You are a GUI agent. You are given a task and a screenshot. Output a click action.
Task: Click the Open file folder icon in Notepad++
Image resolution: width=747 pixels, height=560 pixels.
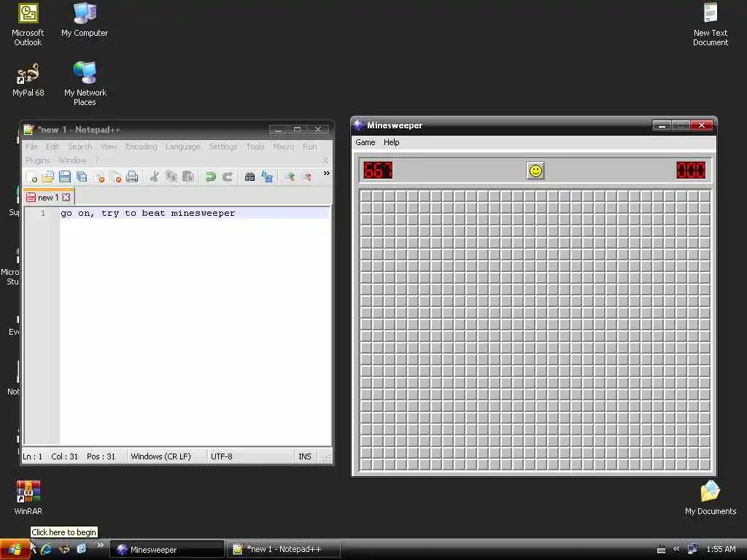(x=48, y=176)
